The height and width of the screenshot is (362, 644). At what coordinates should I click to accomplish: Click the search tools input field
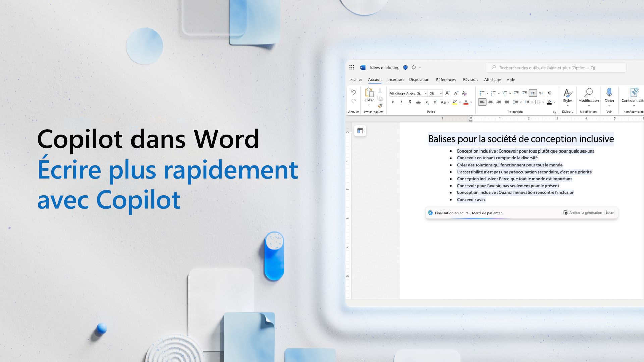(556, 68)
